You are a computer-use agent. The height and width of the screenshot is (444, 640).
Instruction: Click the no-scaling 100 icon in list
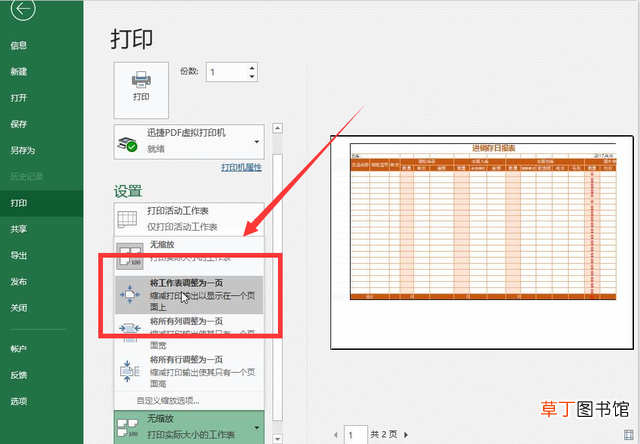click(x=130, y=256)
